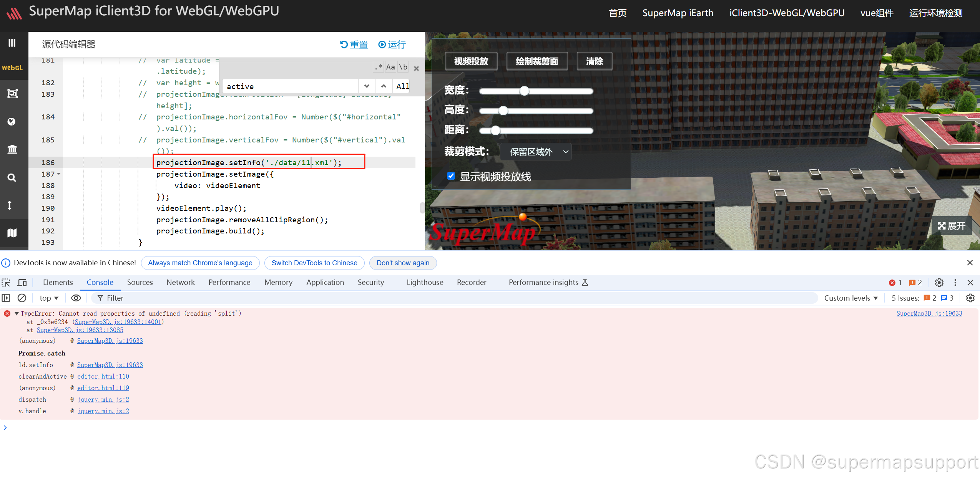Open the top frame context dropdown
Viewport: 980px width, 478px height.
tap(48, 298)
